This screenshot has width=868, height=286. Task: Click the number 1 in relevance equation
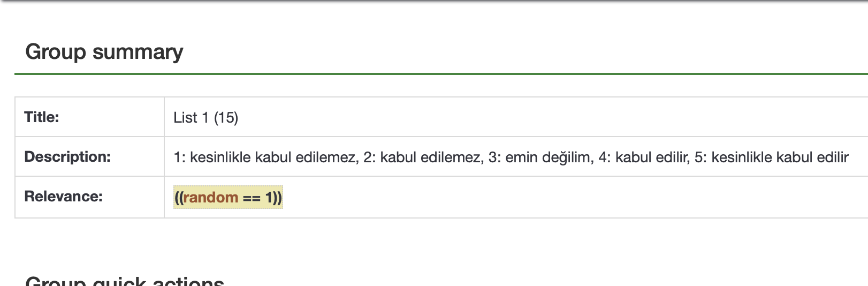(x=269, y=198)
